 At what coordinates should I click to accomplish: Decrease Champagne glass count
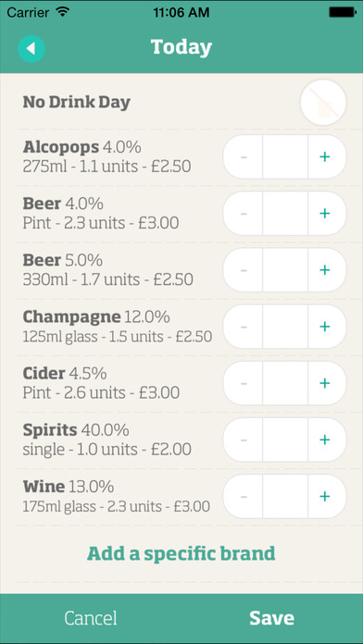pyautogui.click(x=243, y=327)
